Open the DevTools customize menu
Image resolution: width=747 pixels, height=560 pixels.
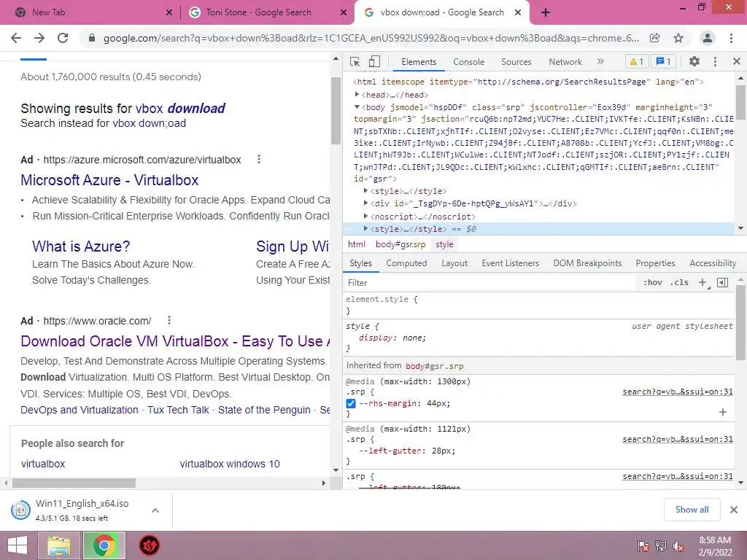(x=715, y=61)
